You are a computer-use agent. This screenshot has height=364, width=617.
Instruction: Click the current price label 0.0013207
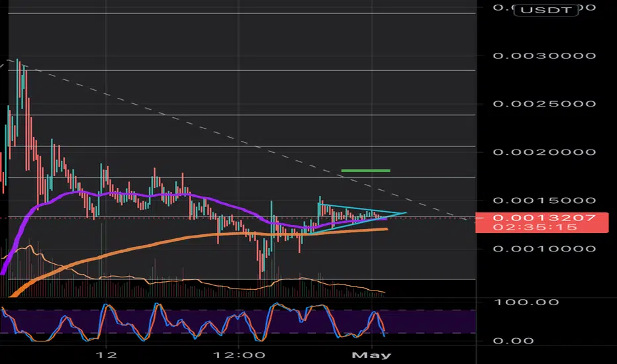(544, 218)
